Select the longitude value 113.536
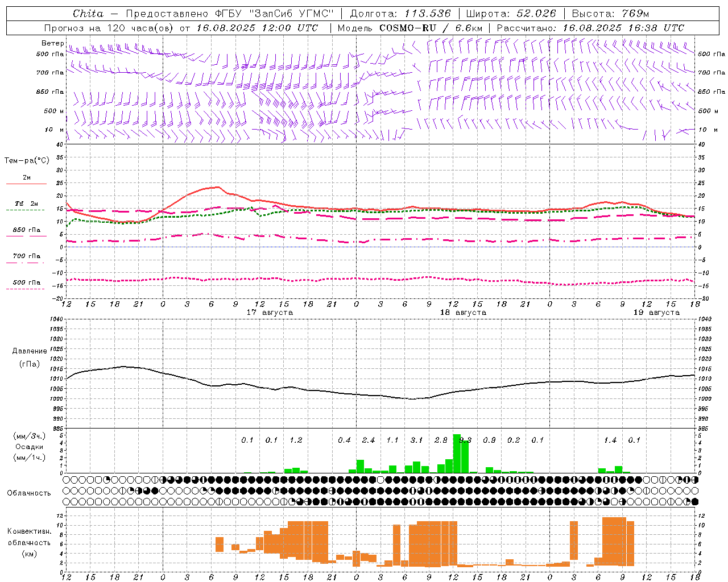This screenshot has height=582, width=728. click(x=428, y=14)
